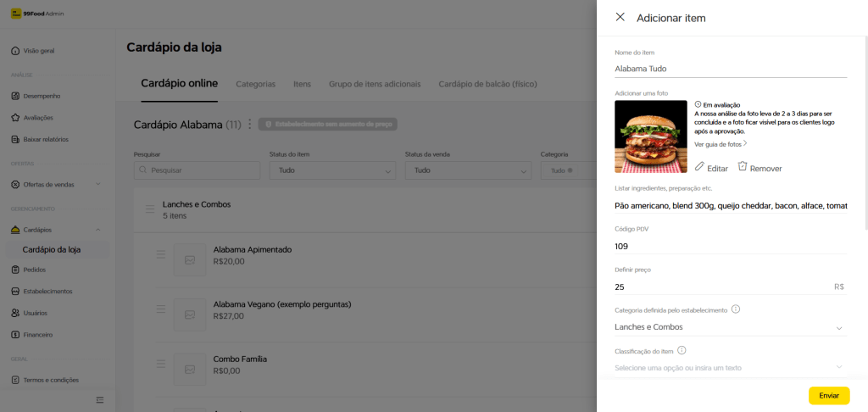The width and height of the screenshot is (868, 412).
Task: Switch to the Categorias tab
Action: coord(255,84)
